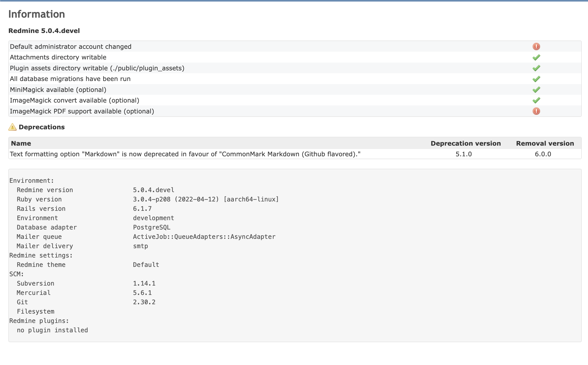Click the Database adapter label
This screenshot has height=365, width=588.
47,227
